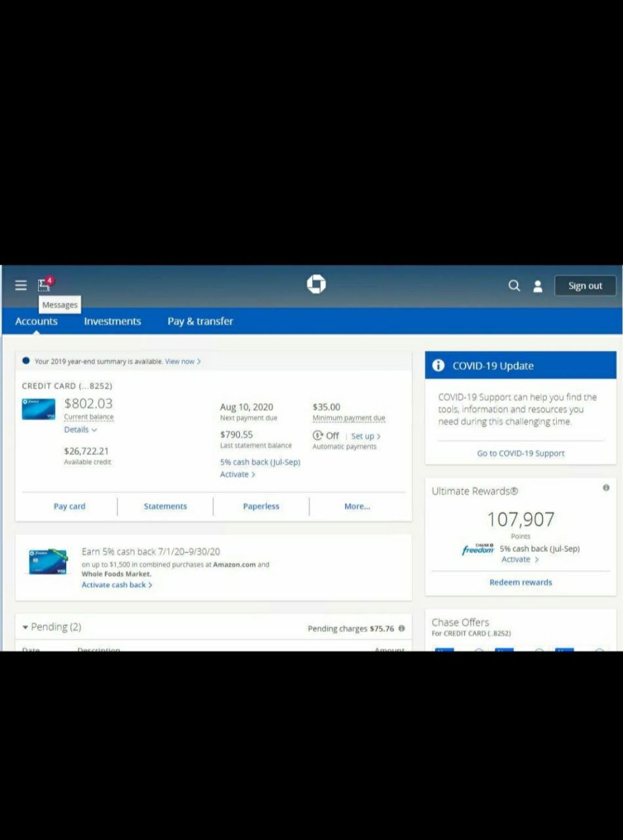Open the profile person icon
The height and width of the screenshot is (840, 623).
point(538,286)
